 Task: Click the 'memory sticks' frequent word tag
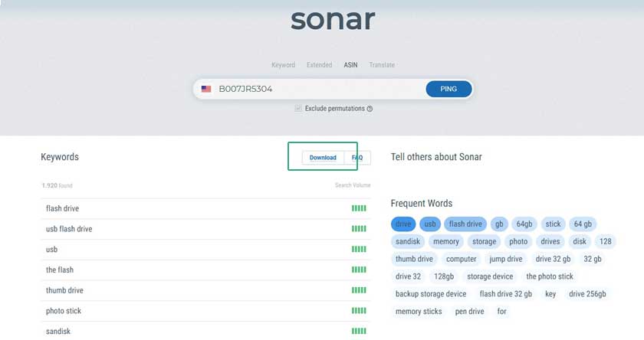coord(419,312)
